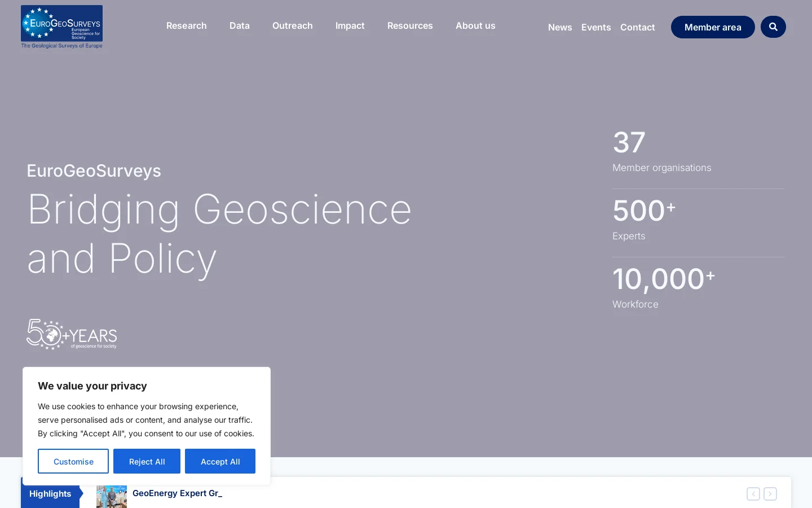Open the search magnifier button
The image size is (812, 508).
pyautogui.click(x=773, y=27)
